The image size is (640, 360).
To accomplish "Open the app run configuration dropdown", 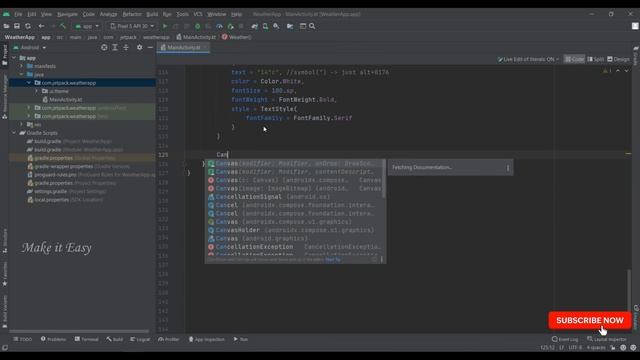I will click(87, 26).
